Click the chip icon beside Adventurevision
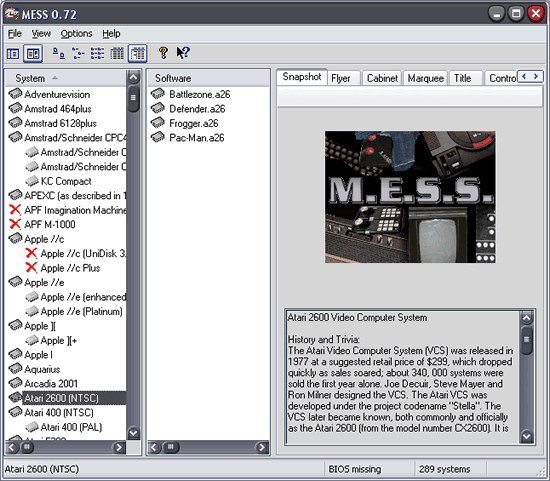The image size is (550, 481). 15,94
